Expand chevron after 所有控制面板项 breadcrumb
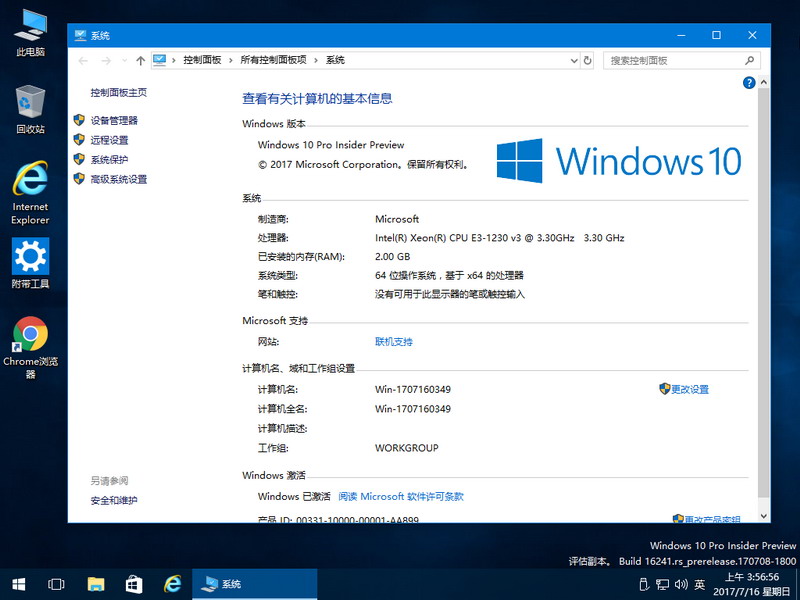Viewport: 800px width, 600px height. 316,61
